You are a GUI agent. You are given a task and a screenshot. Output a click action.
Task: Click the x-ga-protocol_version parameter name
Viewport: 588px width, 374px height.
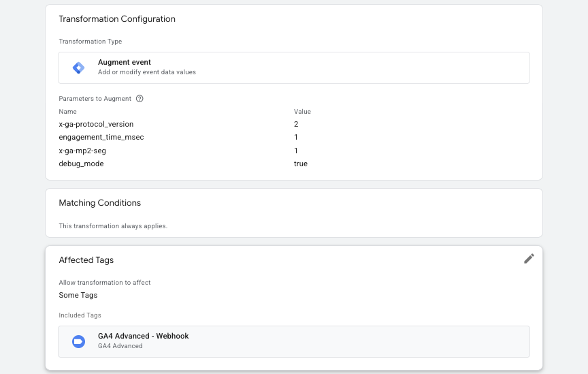[96, 124]
